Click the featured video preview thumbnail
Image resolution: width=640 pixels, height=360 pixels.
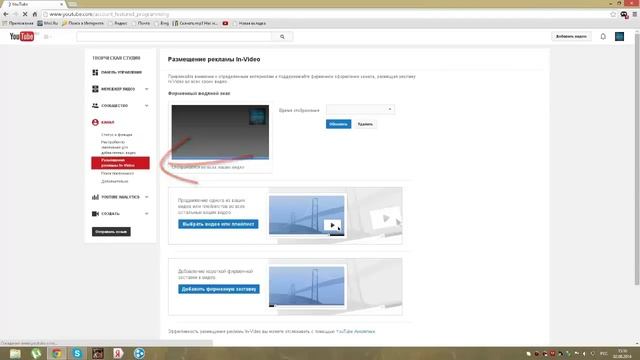pos(307,216)
